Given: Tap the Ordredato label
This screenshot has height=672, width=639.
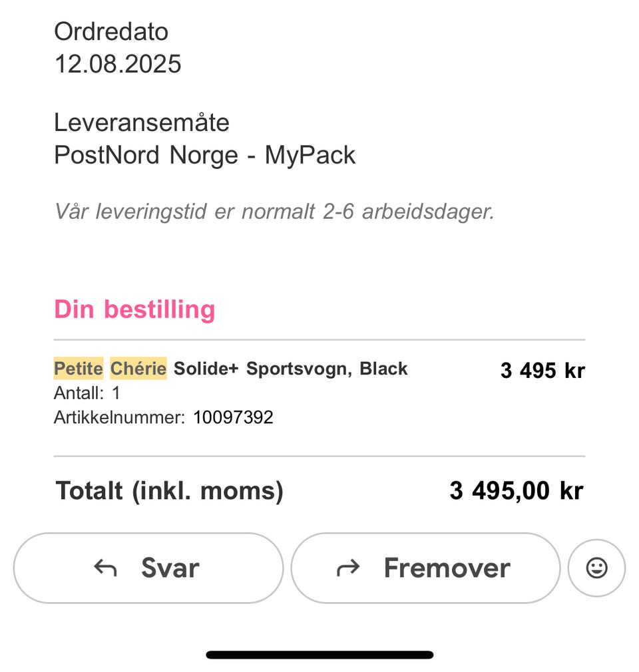Looking at the screenshot, I should [x=111, y=32].
